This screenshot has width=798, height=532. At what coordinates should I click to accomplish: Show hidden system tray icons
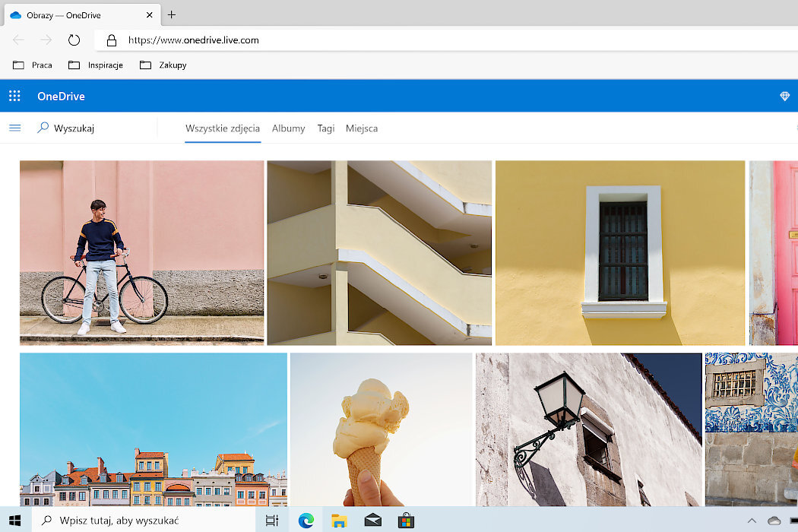tap(752, 521)
